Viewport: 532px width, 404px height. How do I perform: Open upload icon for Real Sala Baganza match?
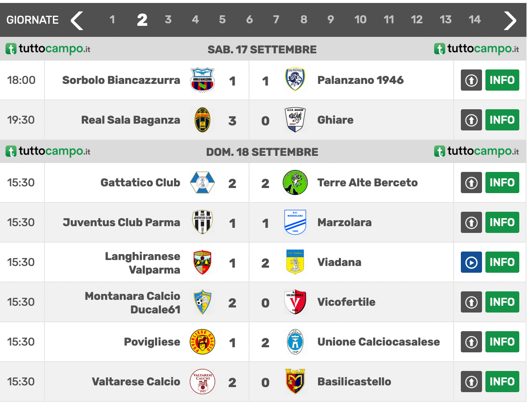pyautogui.click(x=471, y=120)
